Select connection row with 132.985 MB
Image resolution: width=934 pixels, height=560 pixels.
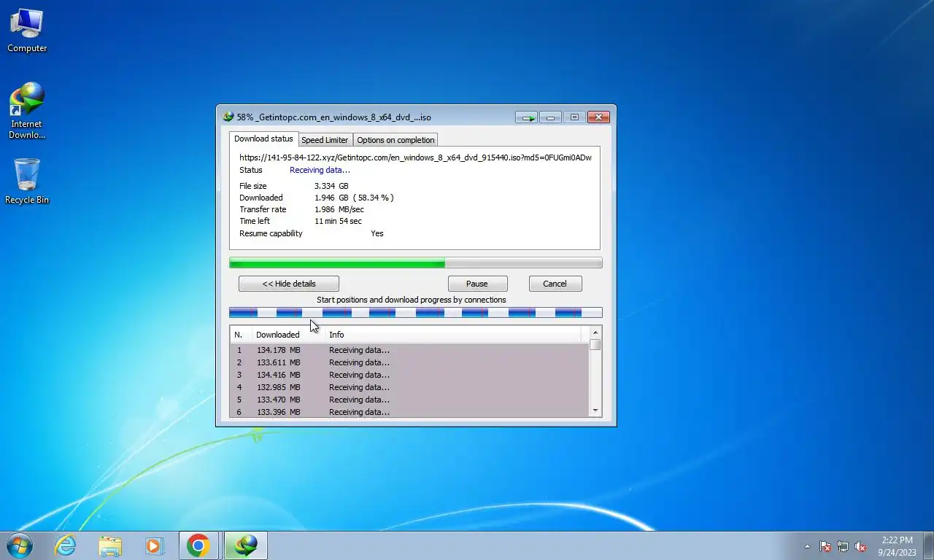[409, 387]
